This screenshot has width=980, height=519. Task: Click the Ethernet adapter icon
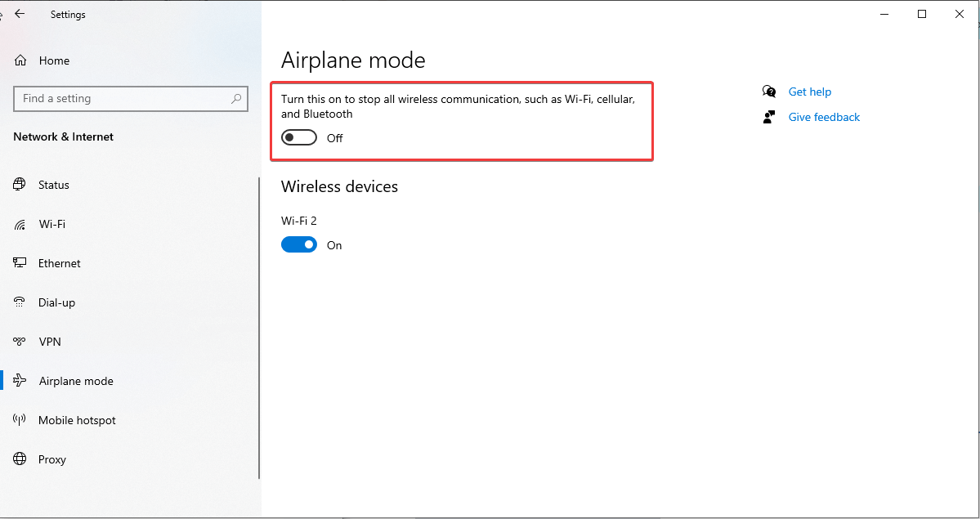click(19, 263)
